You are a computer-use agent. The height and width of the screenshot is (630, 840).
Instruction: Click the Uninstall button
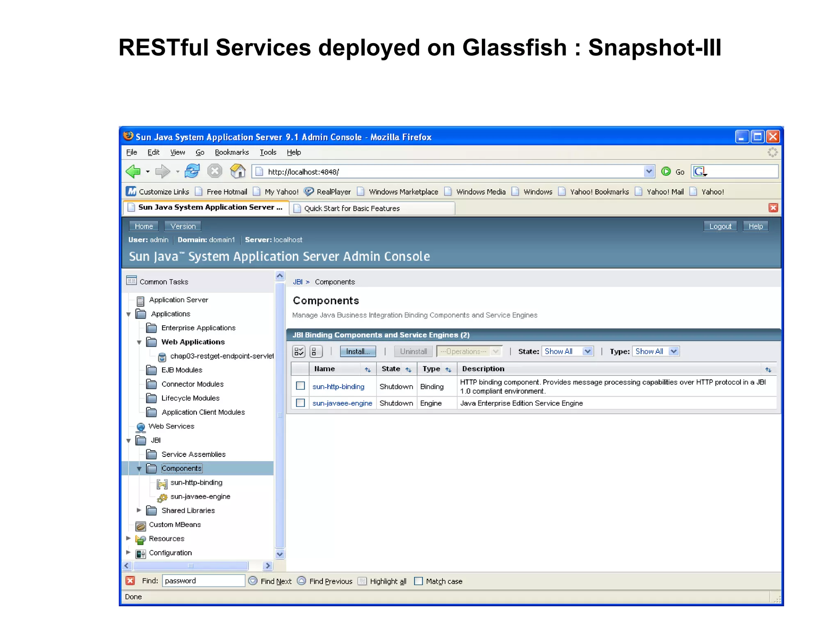click(413, 351)
